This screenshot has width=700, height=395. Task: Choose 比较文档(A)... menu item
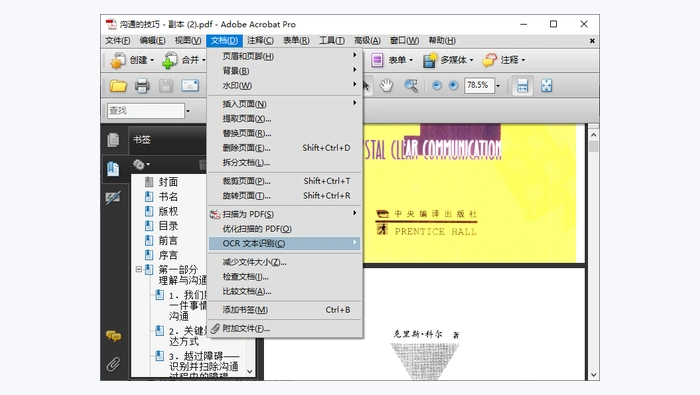tap(284, 291)
